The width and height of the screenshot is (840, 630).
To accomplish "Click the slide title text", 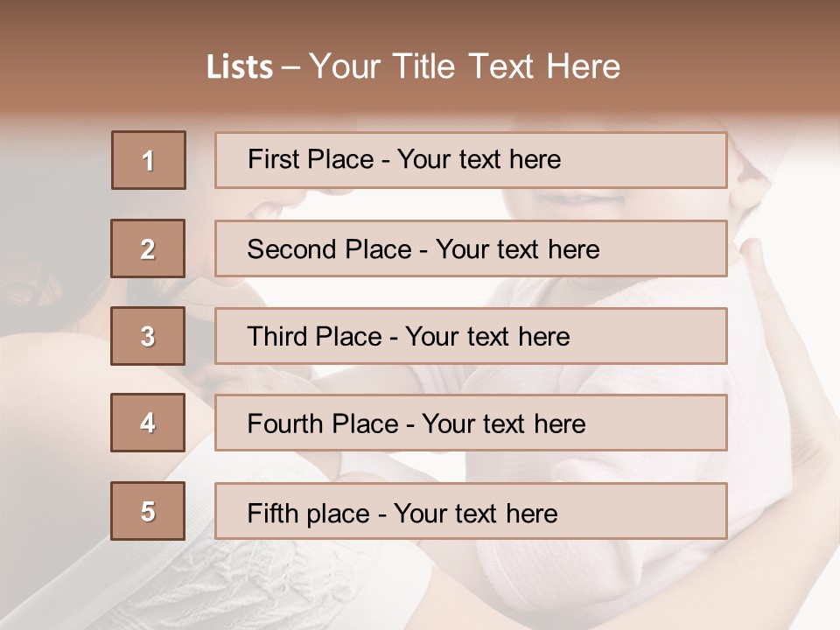I will point(414,66).
